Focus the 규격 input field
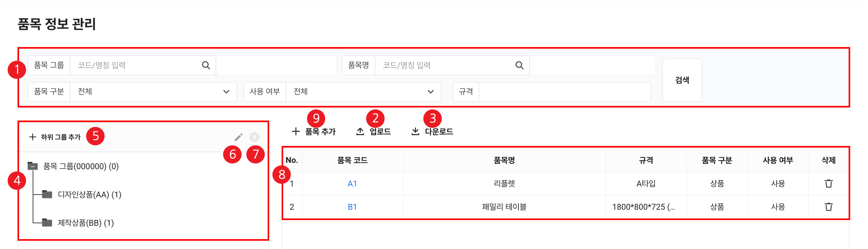Image resolution: width=868 pixels, height=249 pixels. click(564, 92)
